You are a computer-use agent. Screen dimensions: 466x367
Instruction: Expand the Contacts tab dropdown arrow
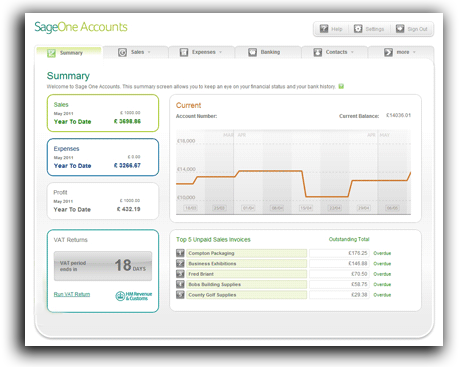click(x=352, y=52)
